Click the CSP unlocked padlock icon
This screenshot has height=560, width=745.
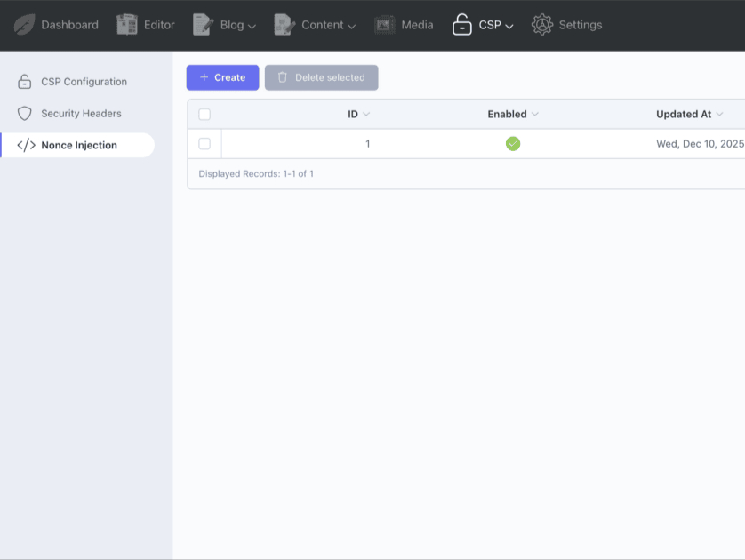pyautogui.click(x=461, y=25)
